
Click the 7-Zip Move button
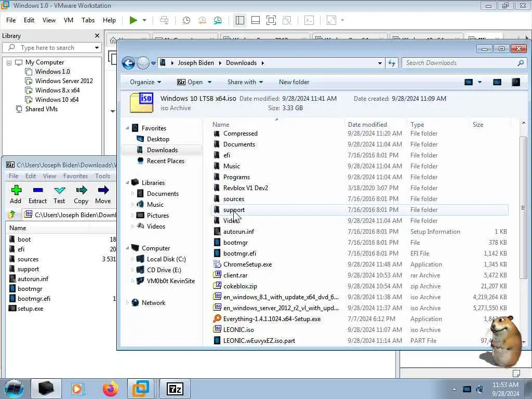tap(103, 195)
